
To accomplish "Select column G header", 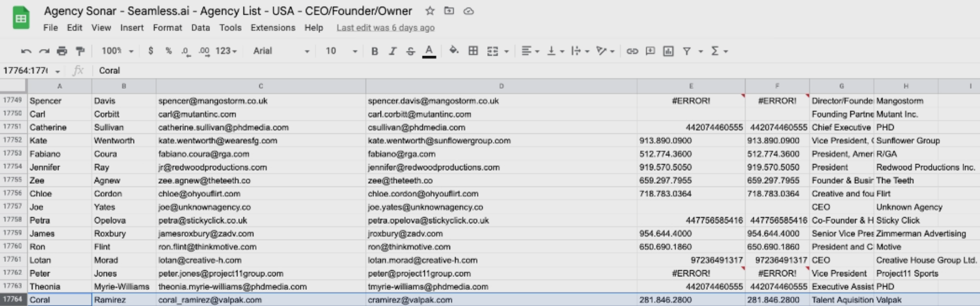I will 841,86.
